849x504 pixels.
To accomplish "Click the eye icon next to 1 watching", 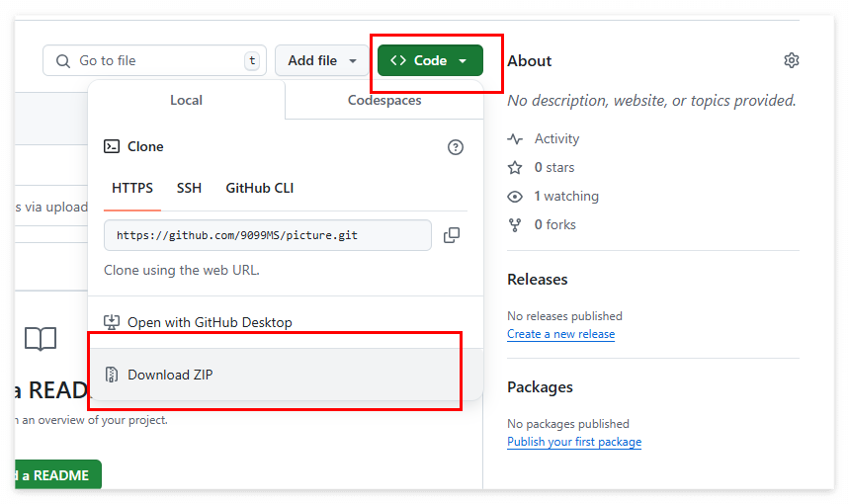I will 515,197.
